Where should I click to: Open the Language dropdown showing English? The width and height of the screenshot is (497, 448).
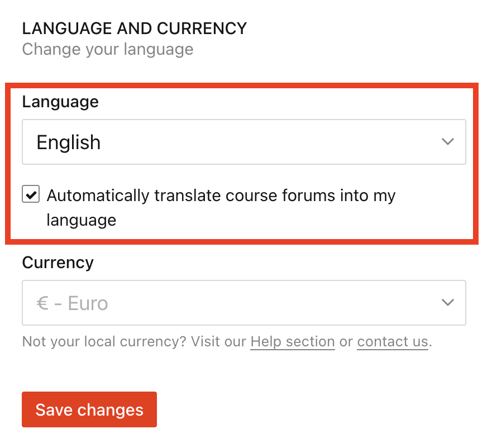click(243, 142)
